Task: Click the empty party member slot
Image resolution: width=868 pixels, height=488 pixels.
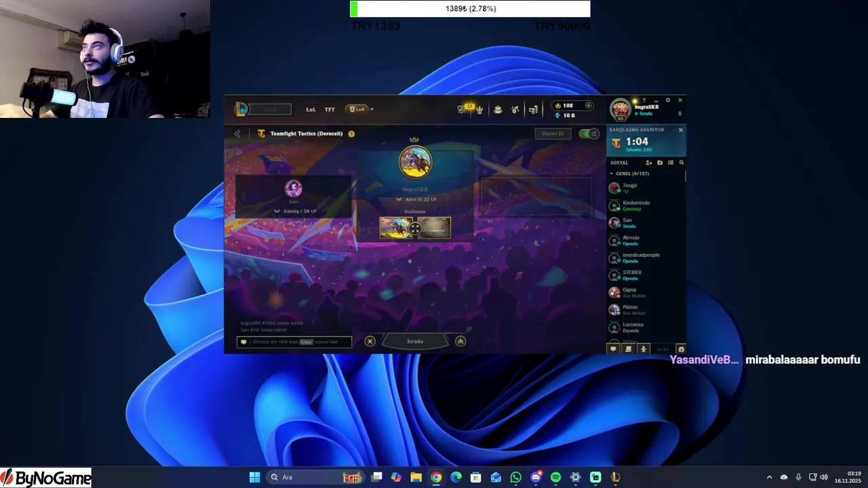Action: click(x=536, y=196)
